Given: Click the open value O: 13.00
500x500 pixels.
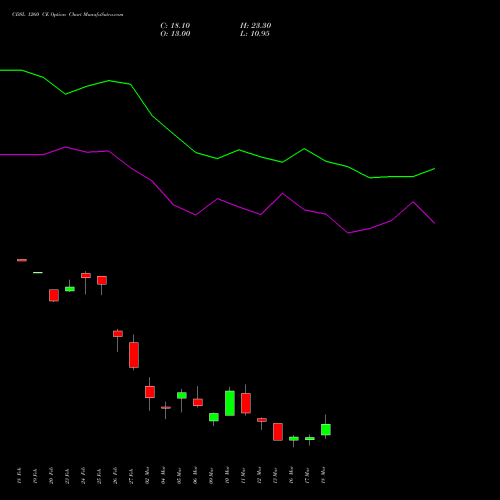Looking at the screenshot, I should (175, 34).
